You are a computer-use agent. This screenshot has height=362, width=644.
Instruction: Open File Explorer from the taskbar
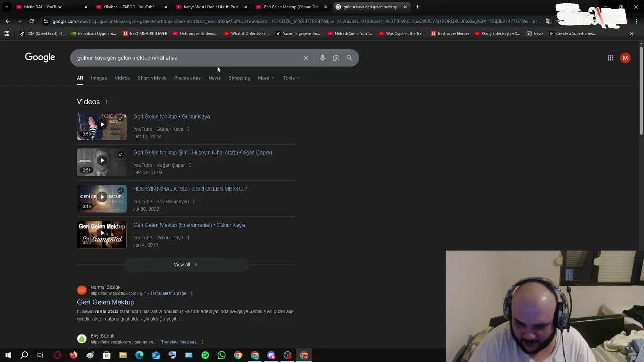pos(123,355)
